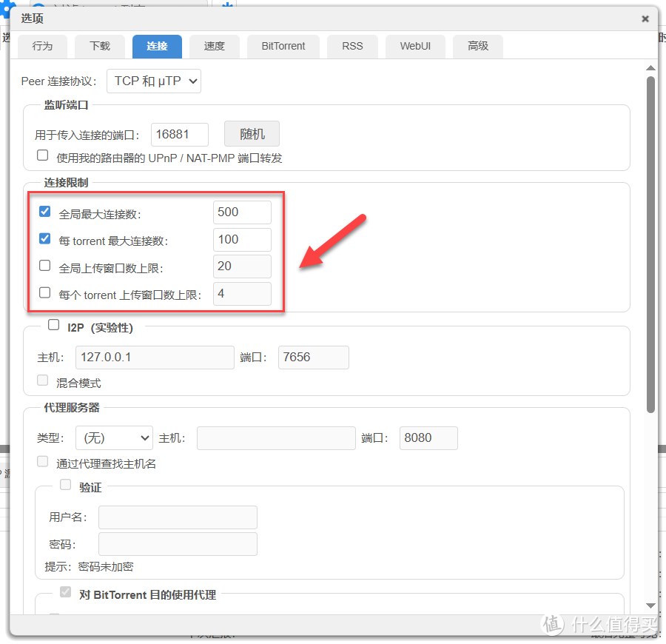Click the scrollbar up arrow
Viewport: 666px width, 644px height.
tap(650, 68)
